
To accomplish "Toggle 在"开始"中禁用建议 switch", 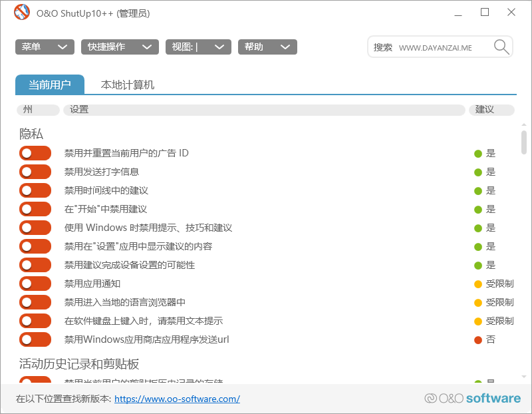I will (x=35, y=209).
